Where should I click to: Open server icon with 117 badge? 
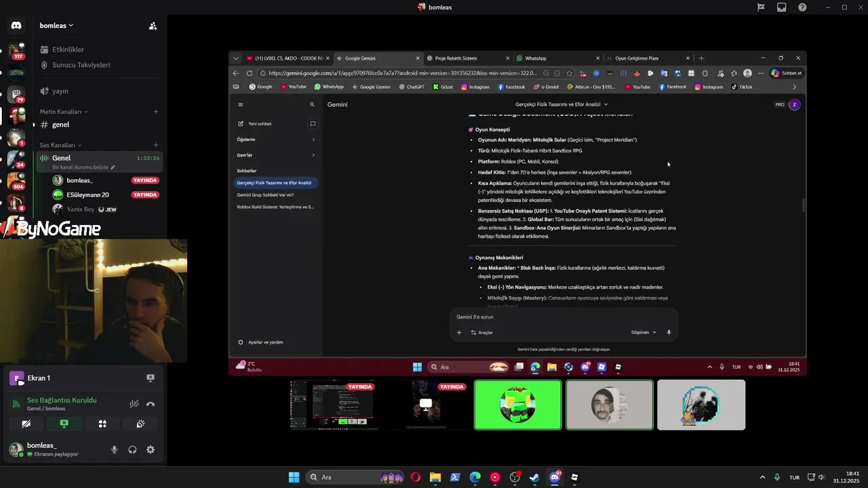pyautogui.click(x=16, y=51)
